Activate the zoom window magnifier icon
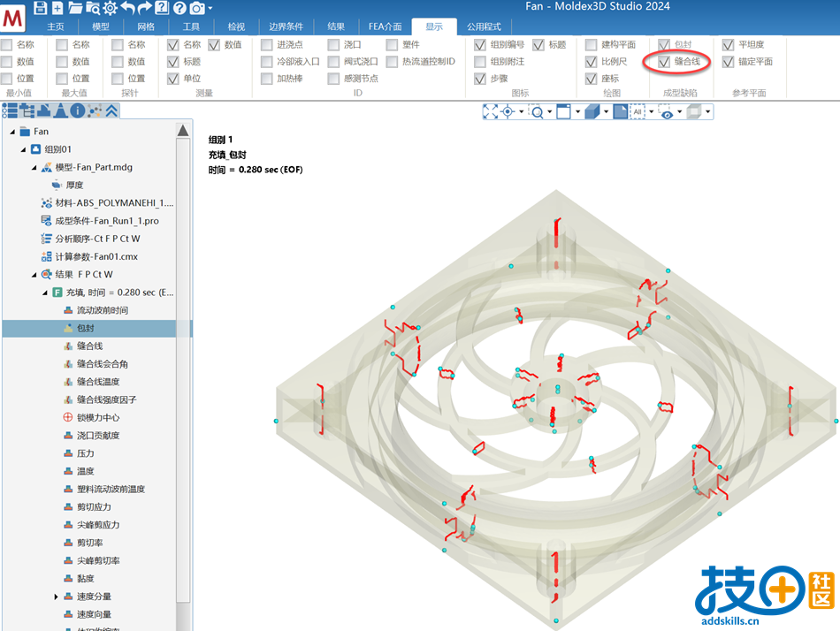Viewport: 840px width, 631px height. (536, 112)
